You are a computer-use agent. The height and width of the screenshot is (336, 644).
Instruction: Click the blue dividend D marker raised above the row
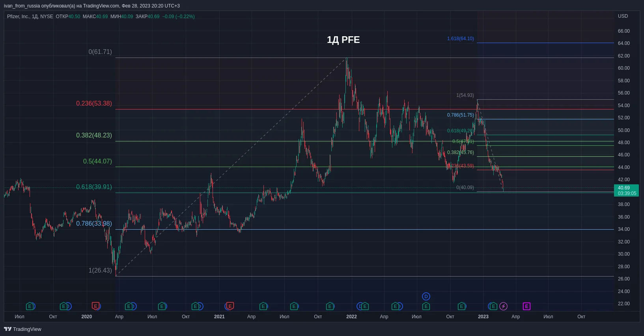[x=426, y=296]
